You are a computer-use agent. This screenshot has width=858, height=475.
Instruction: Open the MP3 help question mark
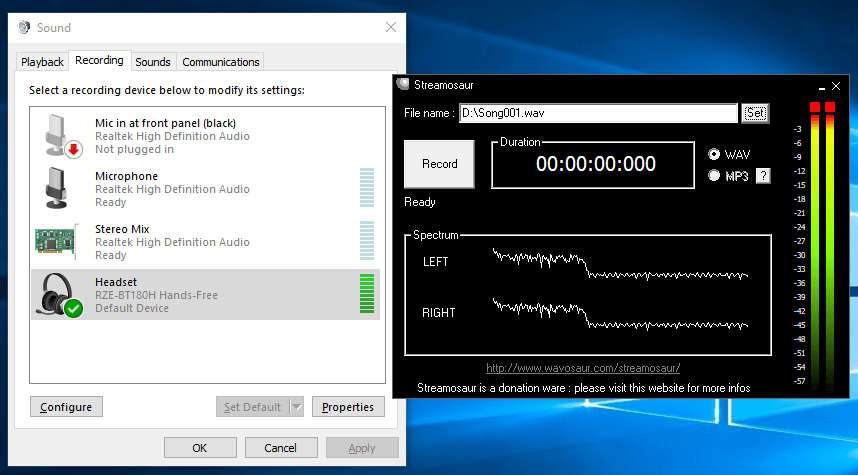pyautogui.click(x=763, y=176)
